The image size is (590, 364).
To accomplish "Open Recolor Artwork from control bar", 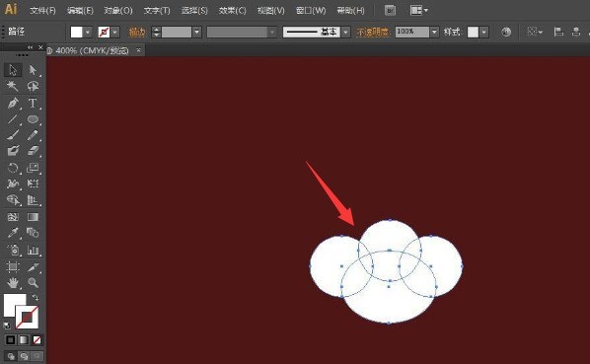I will [x=506, y=32].
